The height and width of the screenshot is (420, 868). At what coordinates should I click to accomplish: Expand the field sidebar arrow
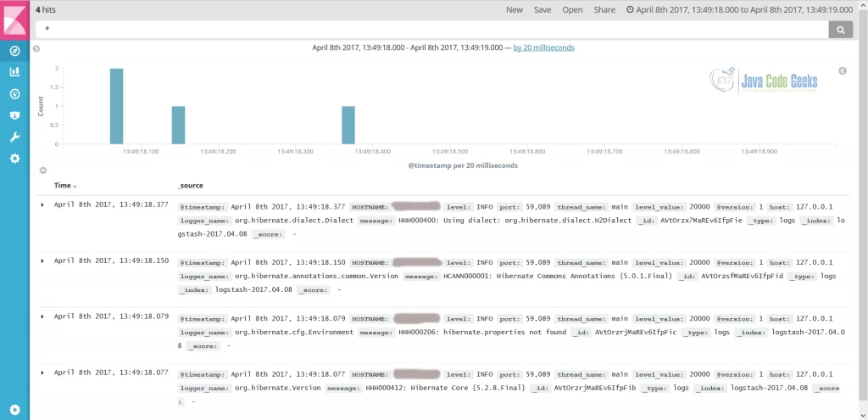(x=36, y=48)
